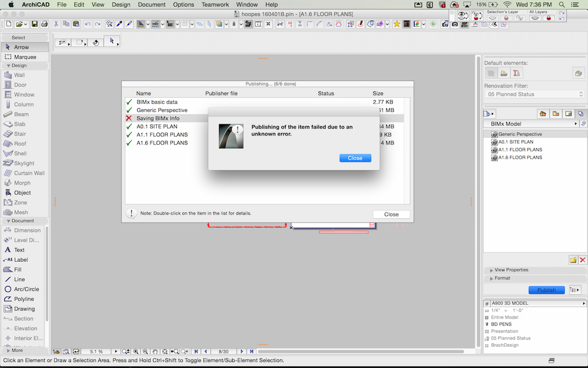Click the Save icon in toolbar

35,24
